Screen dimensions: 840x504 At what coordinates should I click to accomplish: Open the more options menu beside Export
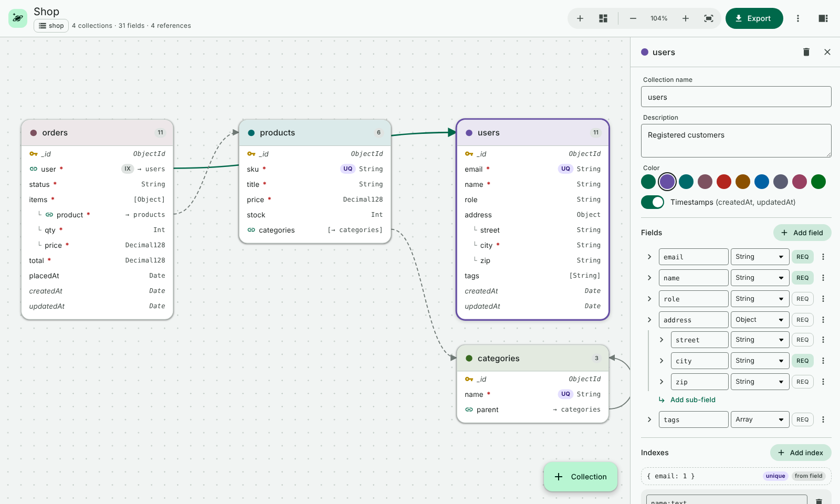coord(798,18)
